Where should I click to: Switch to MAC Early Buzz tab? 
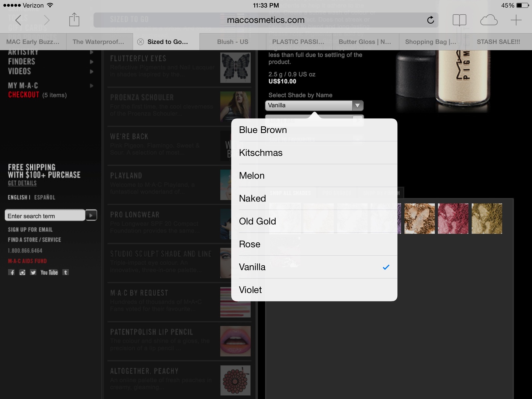click(x=33, y=42)
